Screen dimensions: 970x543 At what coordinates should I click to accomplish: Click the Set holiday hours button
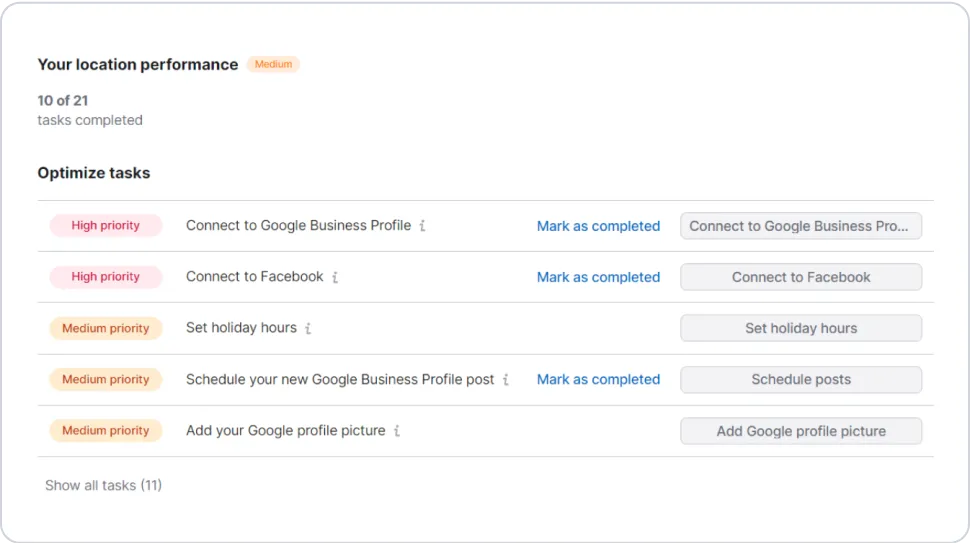click(801, 328)
